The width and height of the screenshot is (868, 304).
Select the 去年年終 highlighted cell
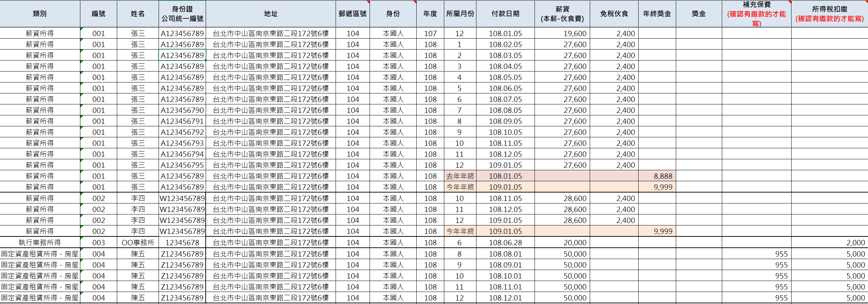(x=460, y=176)
